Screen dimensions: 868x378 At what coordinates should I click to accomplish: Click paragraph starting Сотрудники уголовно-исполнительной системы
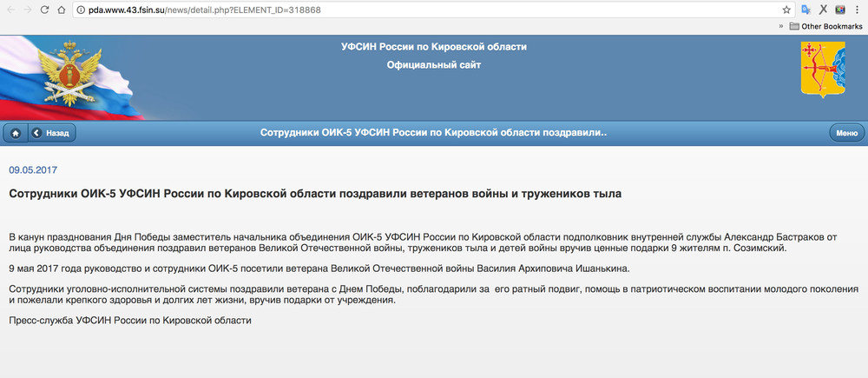point(433,295)
